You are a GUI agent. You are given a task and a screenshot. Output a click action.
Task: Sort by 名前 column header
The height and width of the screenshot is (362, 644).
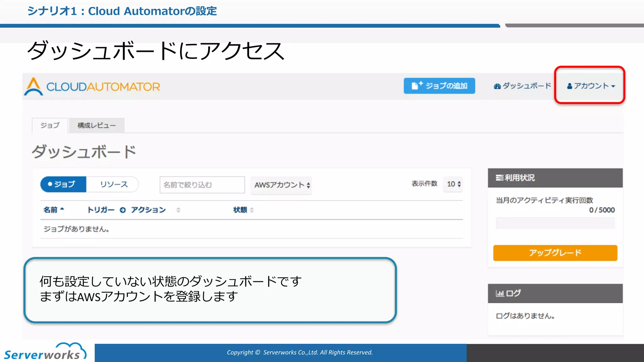pyautogui.click(x=53, y=210)
